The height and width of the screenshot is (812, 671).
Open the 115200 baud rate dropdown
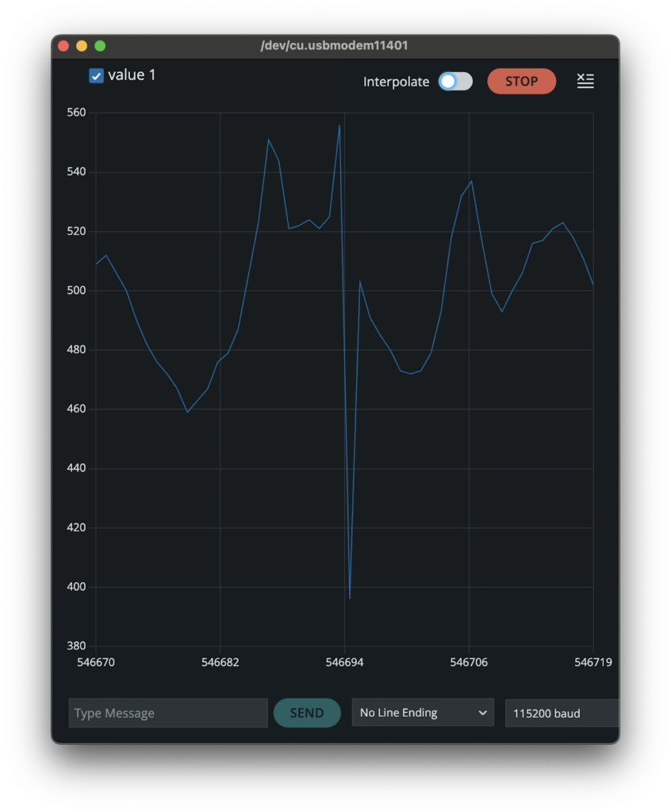562,713
